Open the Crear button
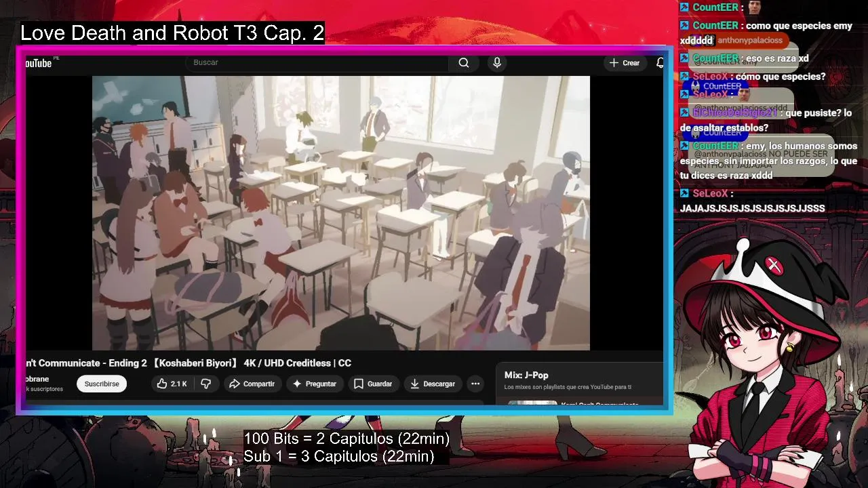This screenshot has height=488, width=868. [625, 62]
